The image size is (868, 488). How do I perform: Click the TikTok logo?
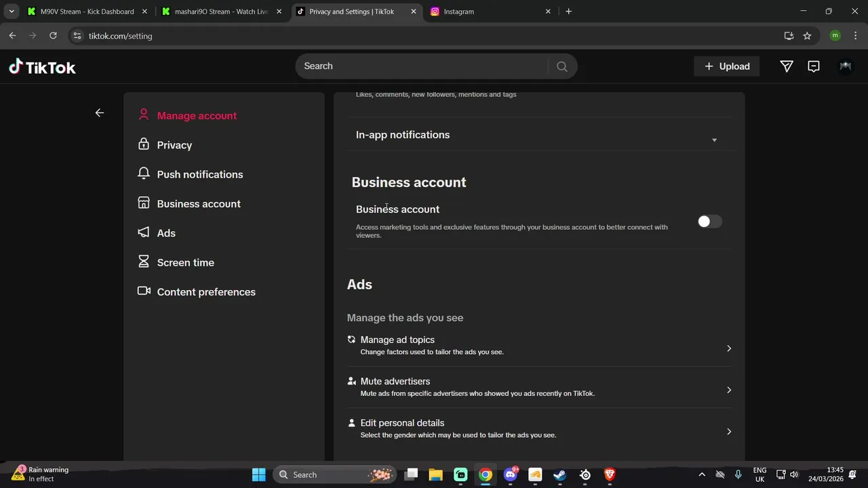42,66
